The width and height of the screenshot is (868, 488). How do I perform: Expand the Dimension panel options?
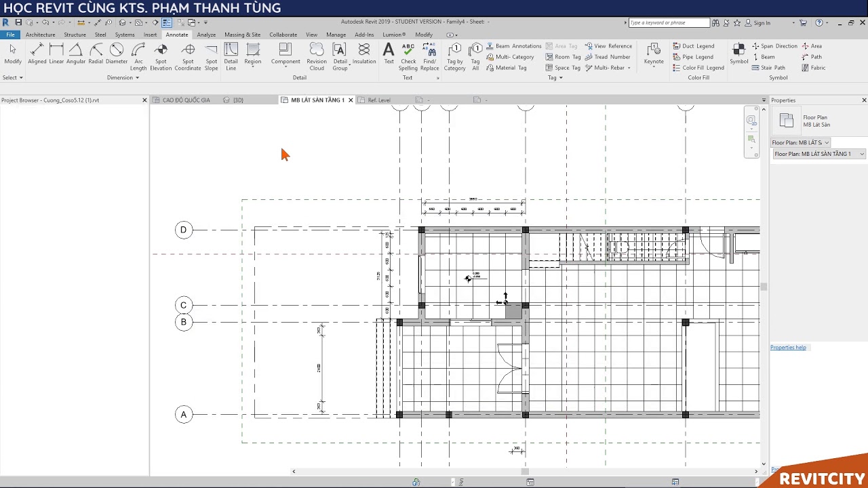tap(123, 77)
